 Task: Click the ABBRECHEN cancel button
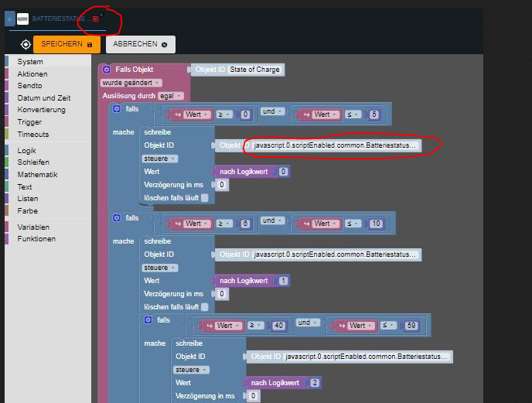[x=141, y=44]
